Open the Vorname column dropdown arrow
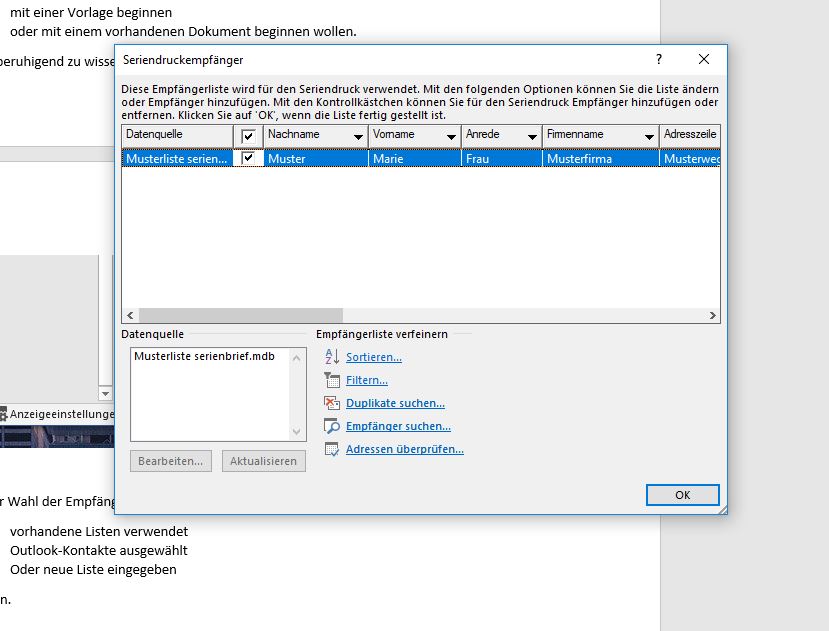829x631 pixels. (x=449, y=136)
